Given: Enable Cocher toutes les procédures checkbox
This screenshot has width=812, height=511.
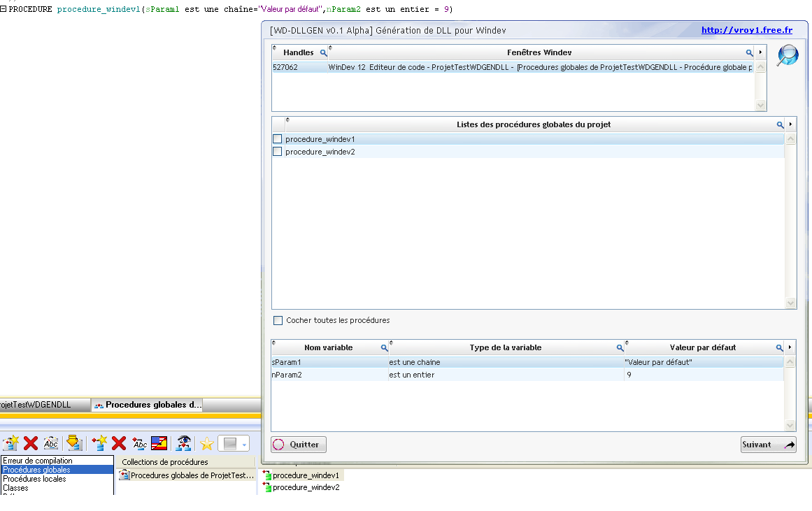Looking at the screenshot, I should coord(278,320).
